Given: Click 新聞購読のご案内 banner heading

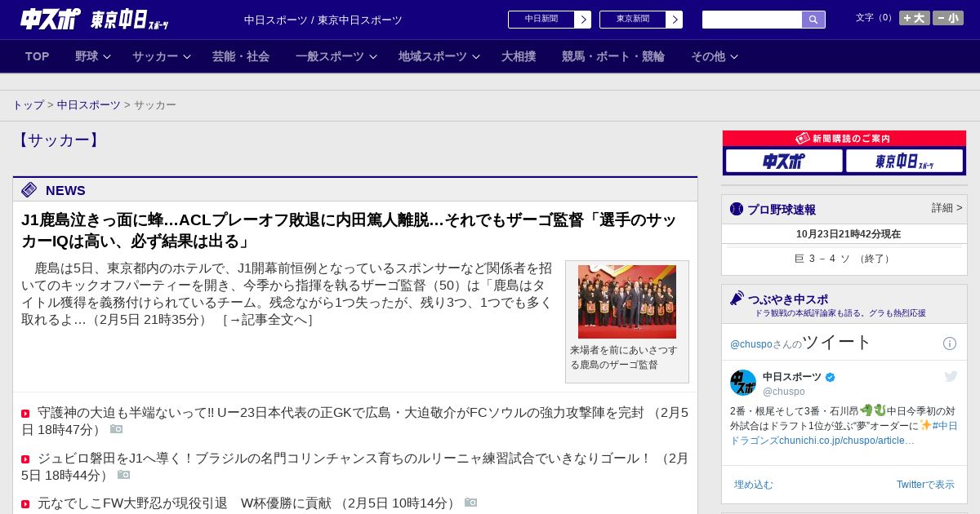Looking at the screenshot, I should [844, 139].
